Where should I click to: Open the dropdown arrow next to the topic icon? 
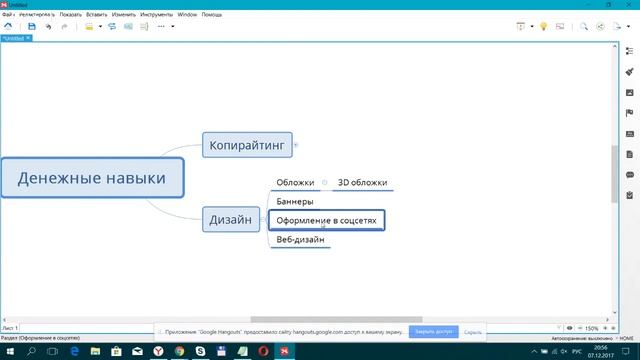tap(100, 27)
